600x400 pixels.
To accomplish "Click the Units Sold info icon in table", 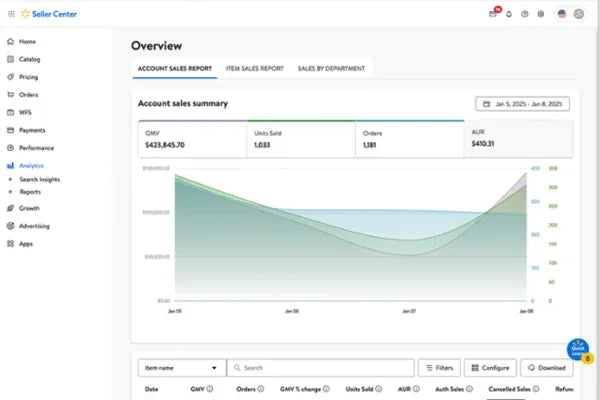I will pos(378,389).
